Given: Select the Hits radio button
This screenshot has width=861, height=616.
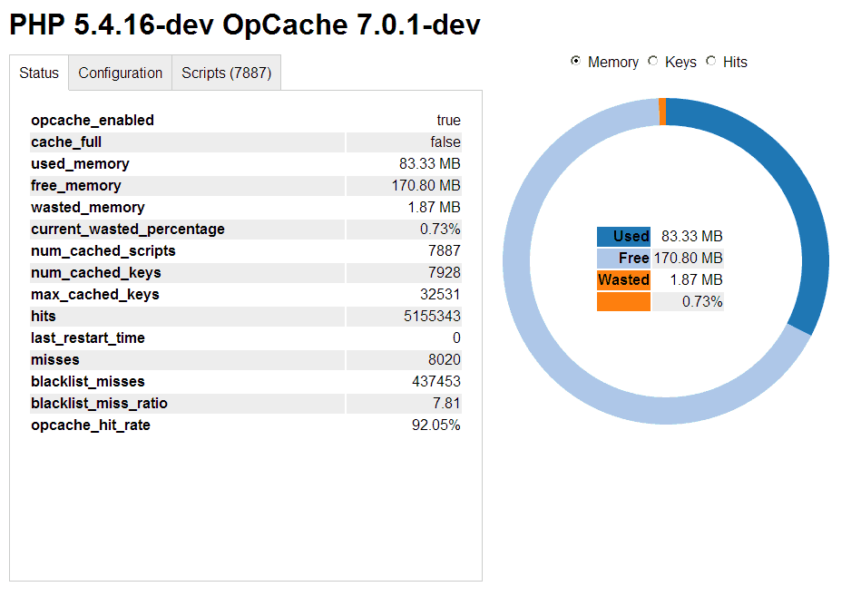Looking at the screenshot, I should click(x=713, y=61).
